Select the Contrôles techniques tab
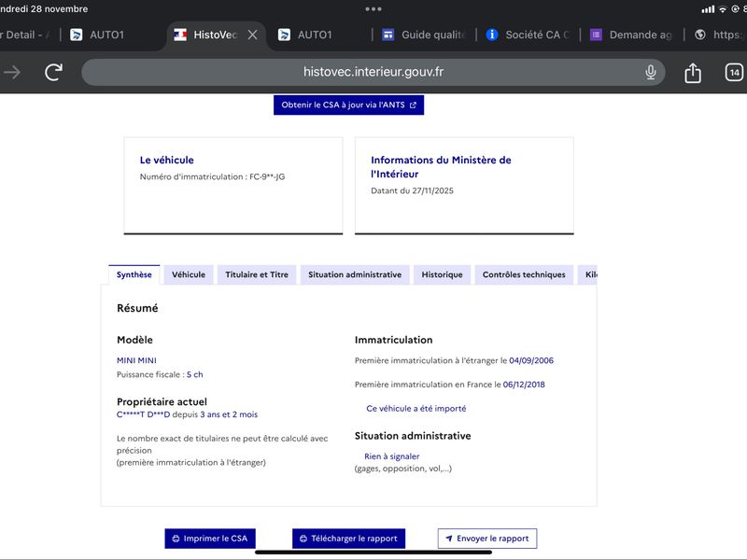The height and width of the screenshot is (560, 747). click(524, 274)
